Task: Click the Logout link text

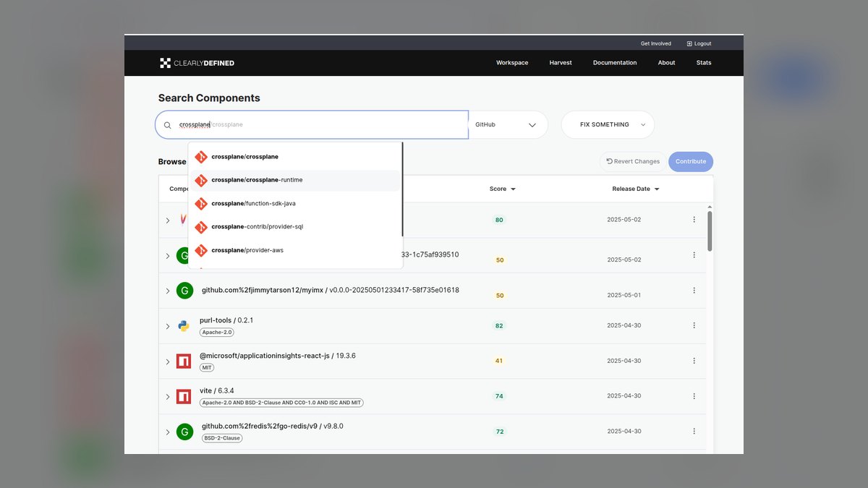Action: [x=703, y=43]
